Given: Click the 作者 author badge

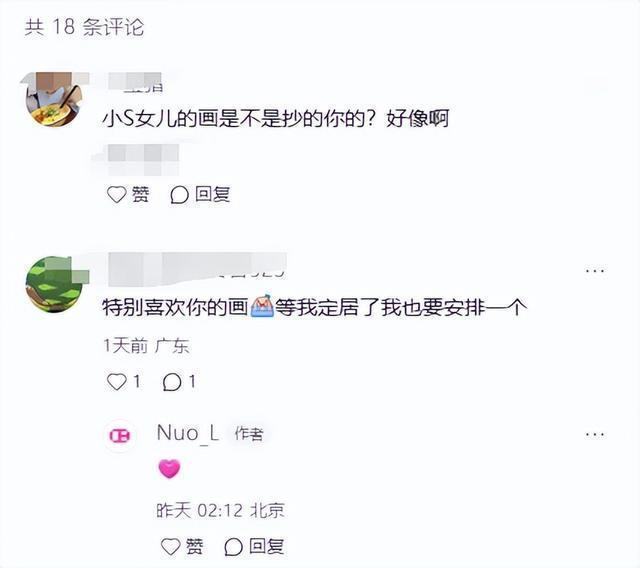Looking at the screenshot, I should (249, 434).
